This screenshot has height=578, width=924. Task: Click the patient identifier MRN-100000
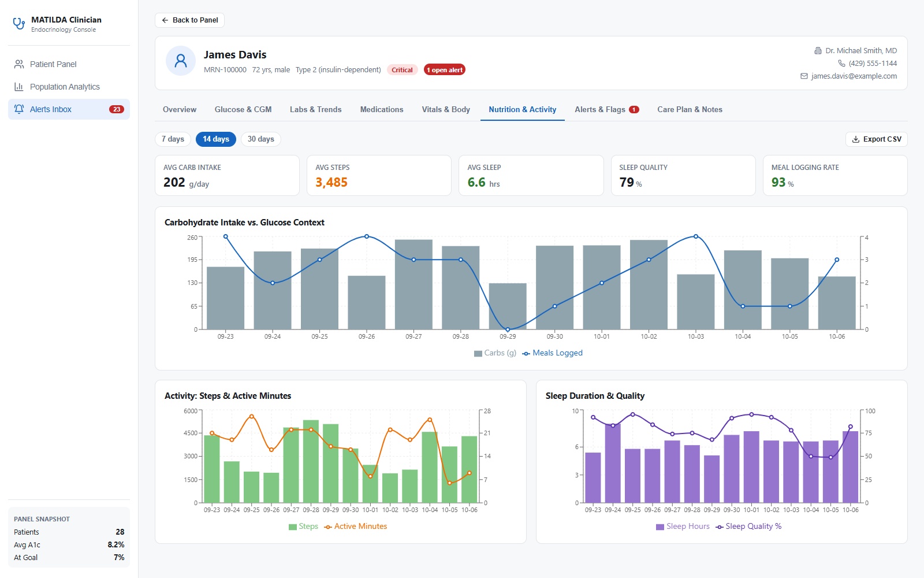pos(225,70)
